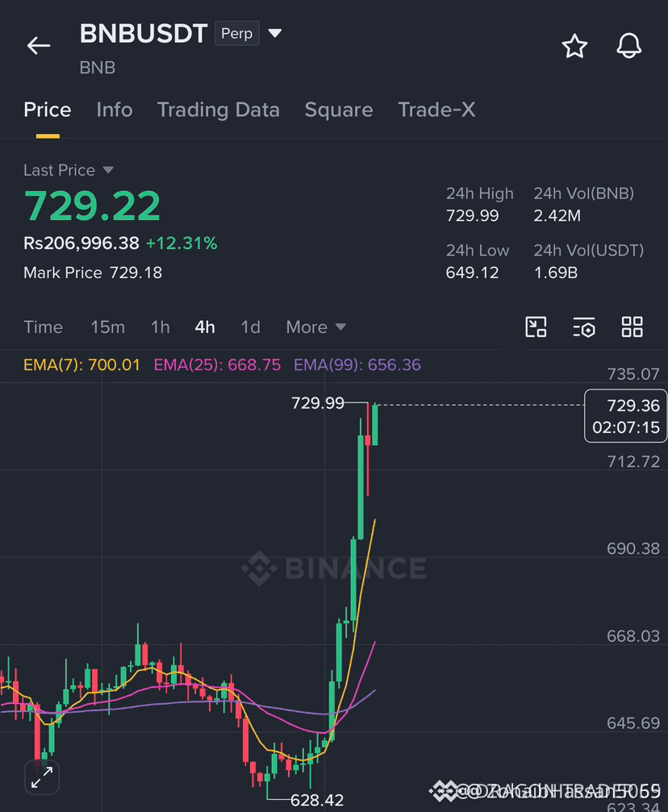668x812 pixels.
Task: Select the 1d chart interval
Action: (x=250, y=327)
